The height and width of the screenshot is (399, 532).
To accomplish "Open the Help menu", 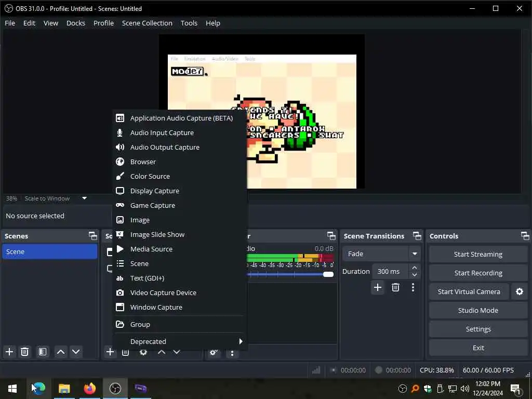I will point(212,23).
